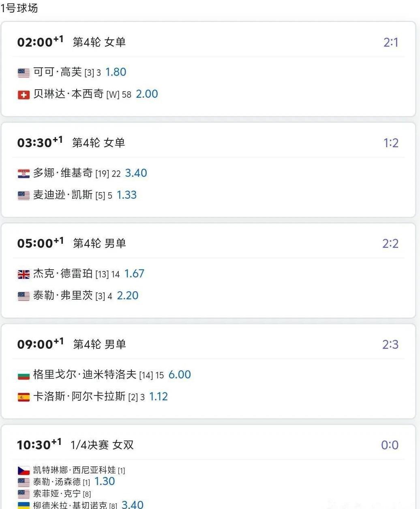
Task: Click the Czech flag beside 凯特琳娜·西尼亚科娃
Action: [24, 470]
